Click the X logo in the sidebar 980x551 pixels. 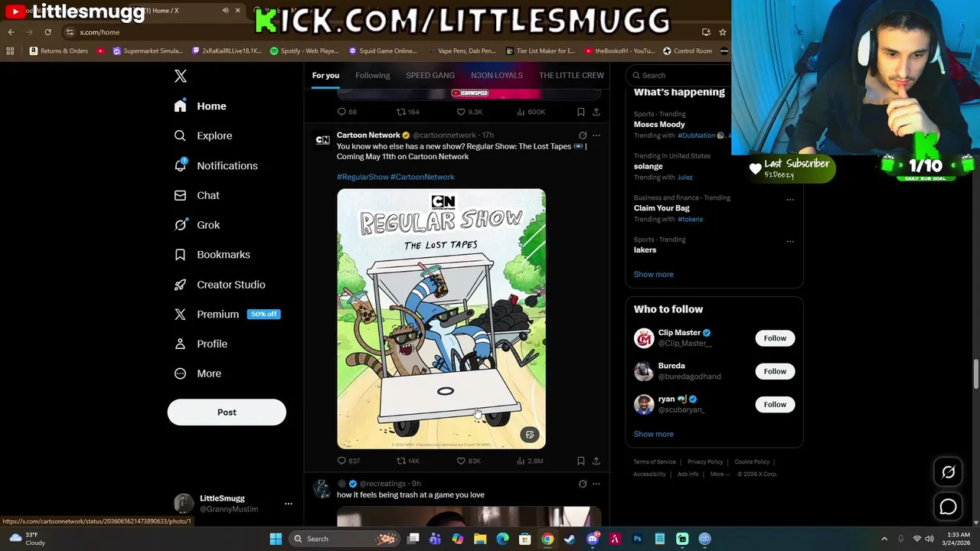point(181,76)
